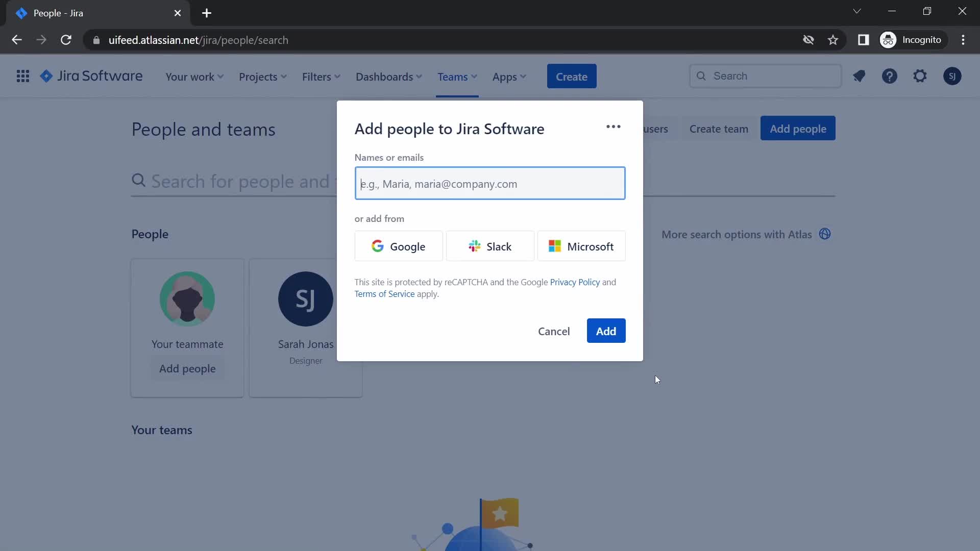Image resolution: width=980 pixels, height=551 pixels.
Task: Open the three-dot menu in the dialog
Action: (614, 127)
